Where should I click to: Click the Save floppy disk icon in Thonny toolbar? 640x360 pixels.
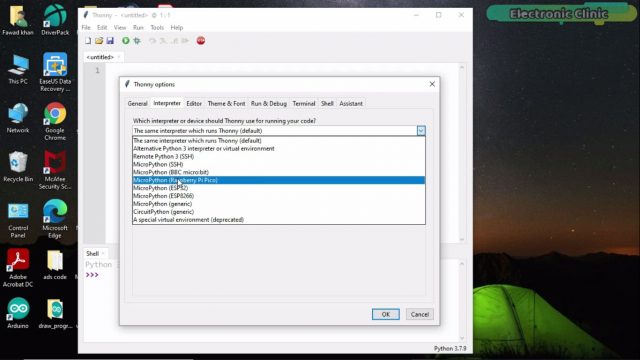point(110,41)
